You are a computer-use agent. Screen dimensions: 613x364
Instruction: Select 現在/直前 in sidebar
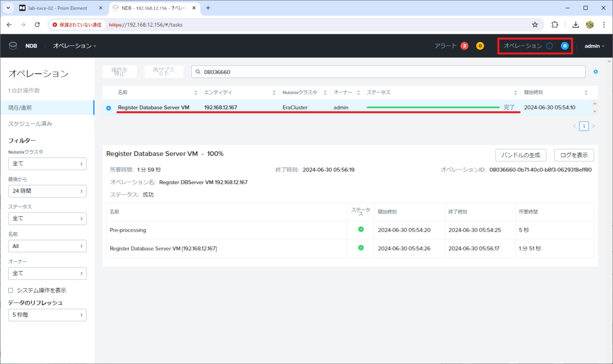pyautogui.click(x=47, y=108)
